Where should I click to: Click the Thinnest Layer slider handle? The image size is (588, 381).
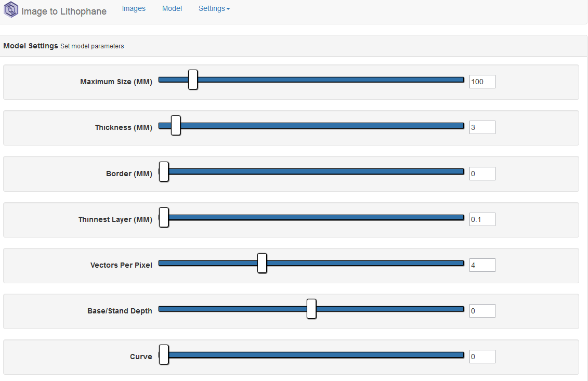click(164, 217)
